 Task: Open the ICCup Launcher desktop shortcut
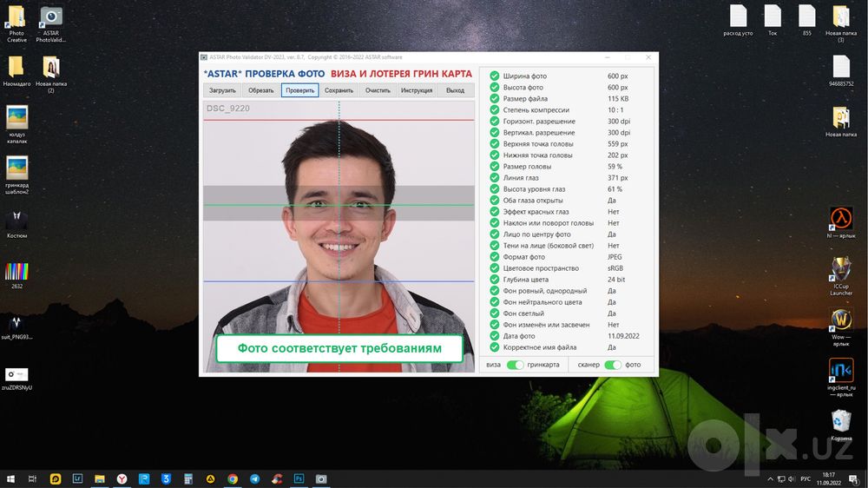coord(841,276)
